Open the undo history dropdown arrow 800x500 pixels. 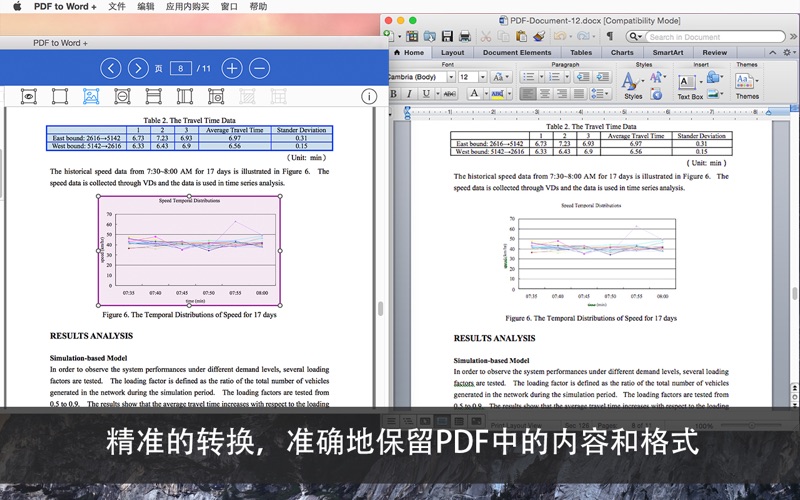(570, 37)
